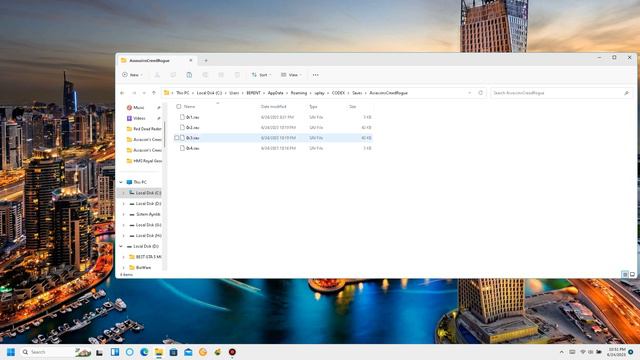640x360 pixels.
Task: Click the Rename icon in Explorer toolbar
Action: 205,75
